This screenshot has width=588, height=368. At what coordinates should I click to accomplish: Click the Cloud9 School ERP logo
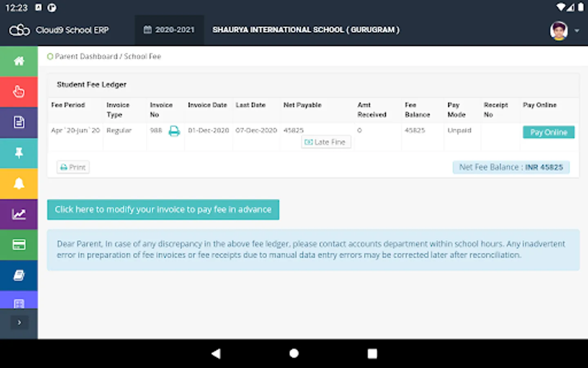click(x=59, y=30)
